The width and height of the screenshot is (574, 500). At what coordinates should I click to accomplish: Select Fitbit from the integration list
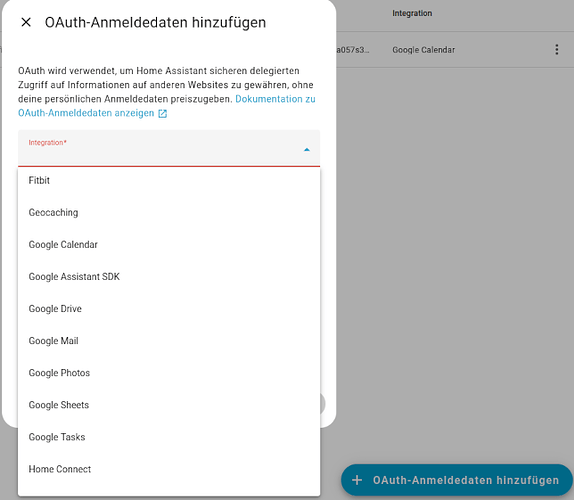coord(169,180)
